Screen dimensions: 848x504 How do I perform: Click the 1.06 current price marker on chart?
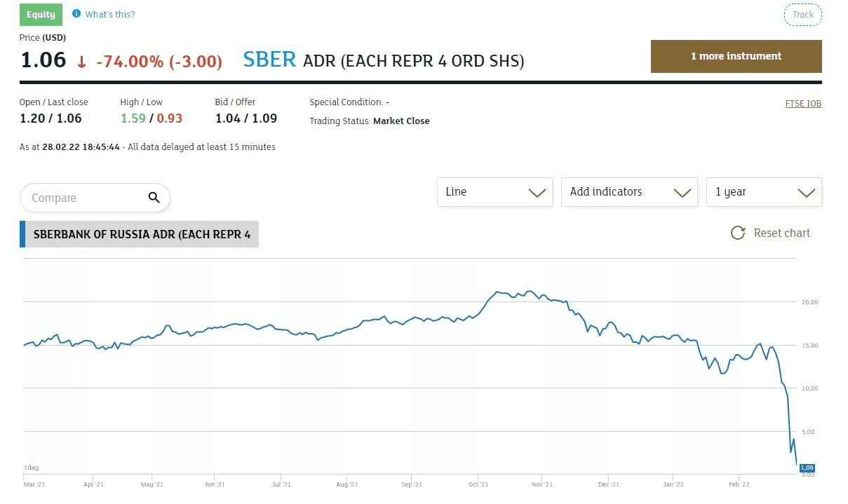pos(807,468)
